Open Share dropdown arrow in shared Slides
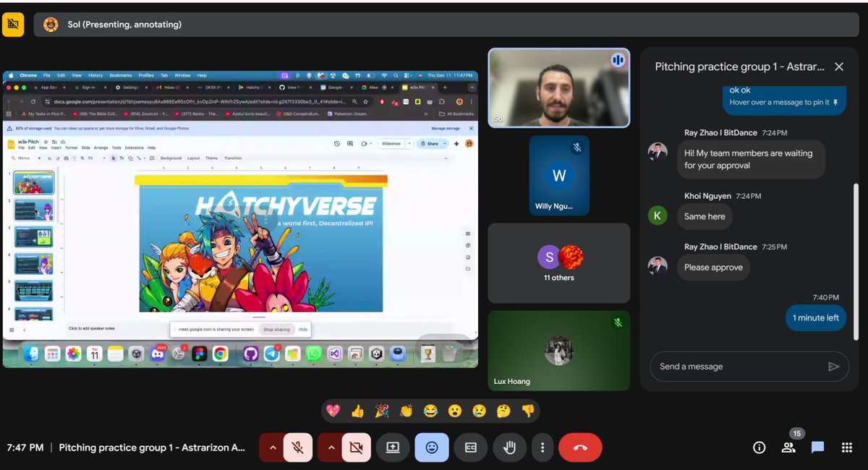868x470 pixels. click(446, 144)
